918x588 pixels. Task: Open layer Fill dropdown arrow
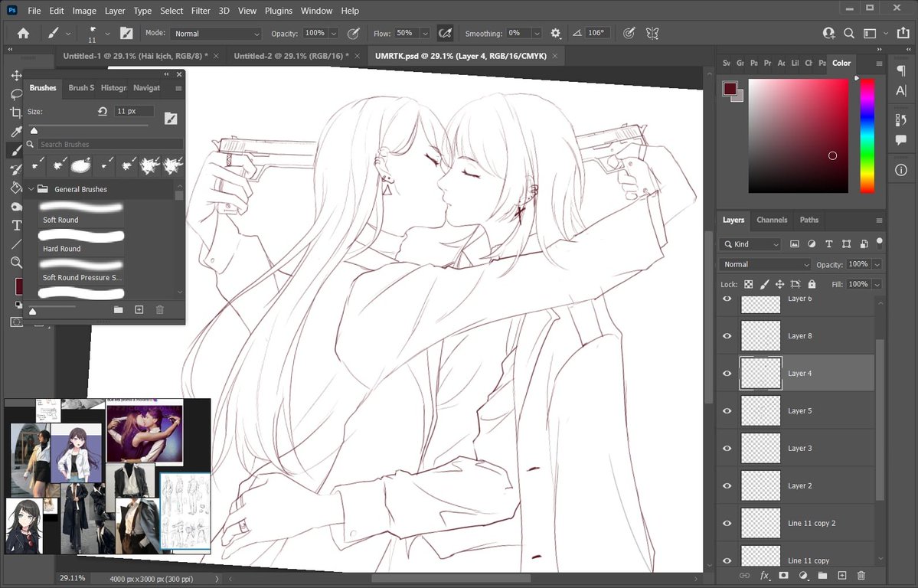(x=877, y=284)
